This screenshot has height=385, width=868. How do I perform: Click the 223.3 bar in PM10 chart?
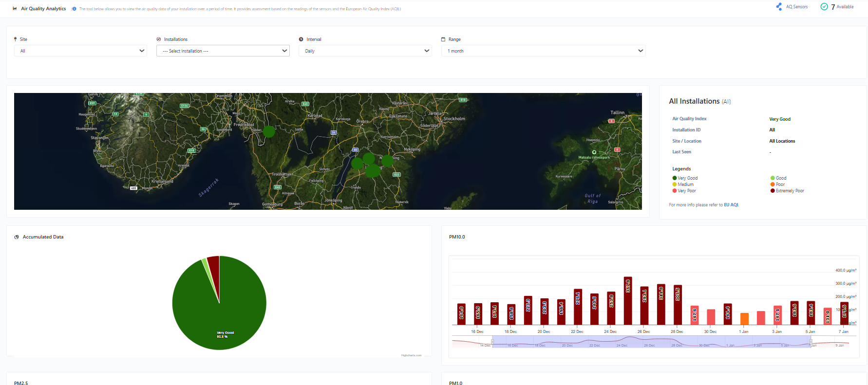click(528, 310)
